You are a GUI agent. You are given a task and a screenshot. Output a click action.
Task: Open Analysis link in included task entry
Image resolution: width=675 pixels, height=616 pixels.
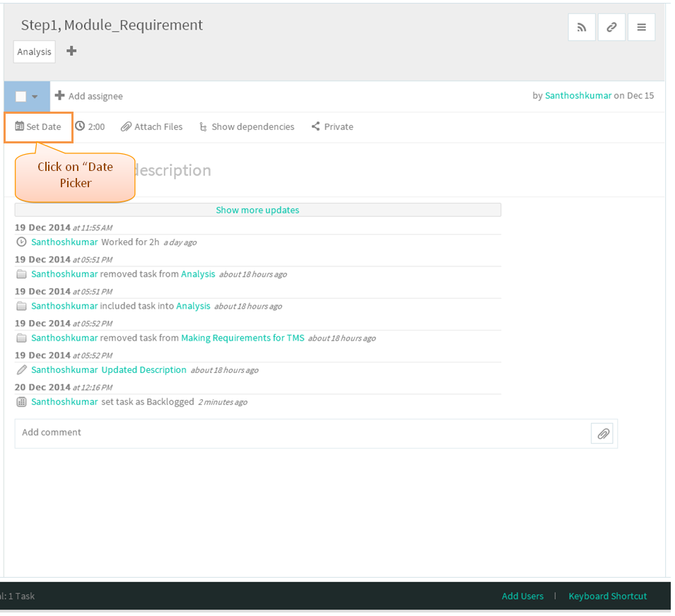pyautogui.click(x=193, y=306)
